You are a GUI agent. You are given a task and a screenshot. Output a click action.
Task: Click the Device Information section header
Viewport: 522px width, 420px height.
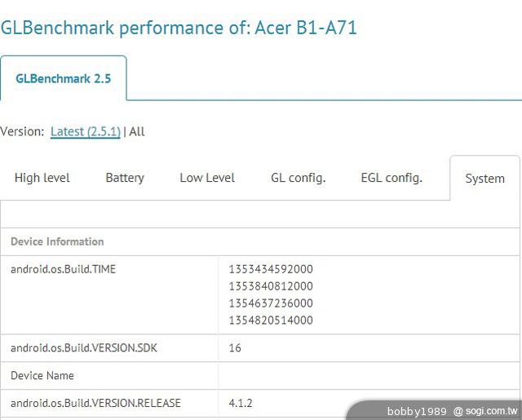(57, 241)
